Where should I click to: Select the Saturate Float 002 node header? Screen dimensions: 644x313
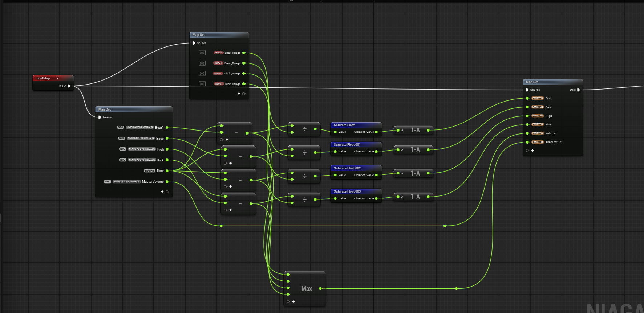(356, 168)
